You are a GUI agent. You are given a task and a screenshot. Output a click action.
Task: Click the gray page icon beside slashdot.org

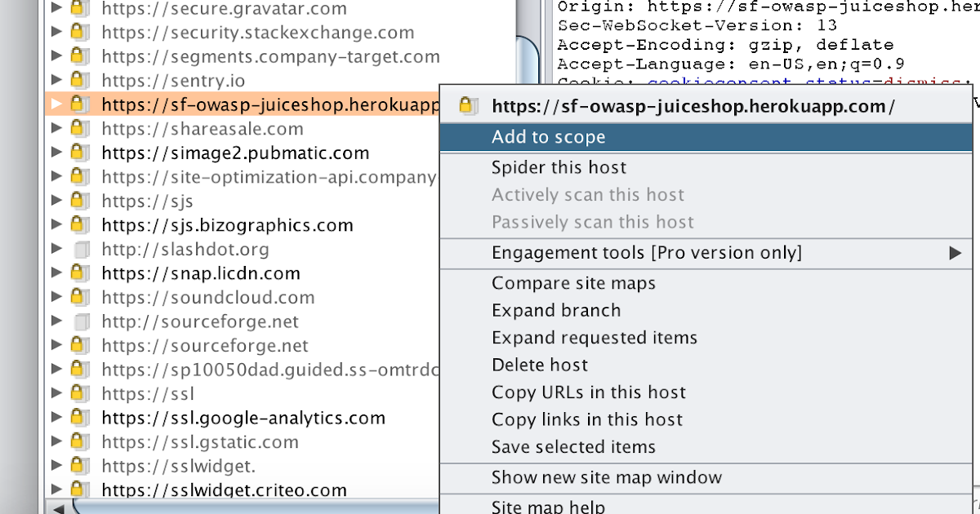tap(81, 249)
